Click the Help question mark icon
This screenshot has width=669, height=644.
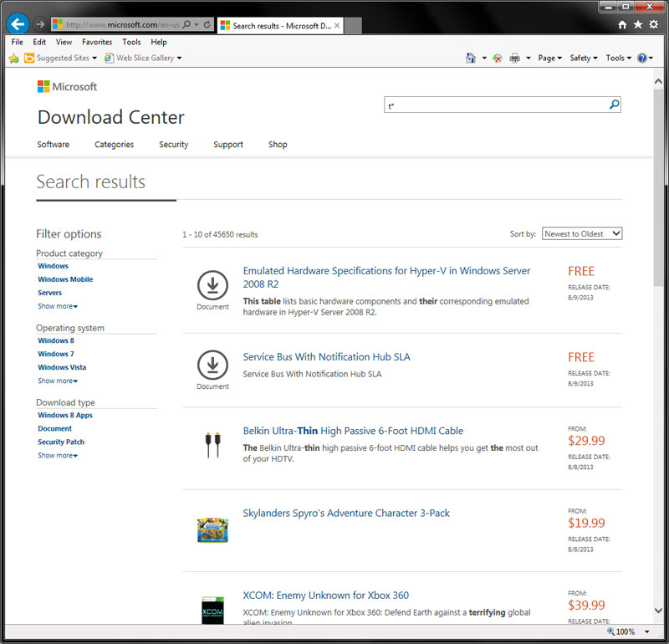(x=641, y=58)
